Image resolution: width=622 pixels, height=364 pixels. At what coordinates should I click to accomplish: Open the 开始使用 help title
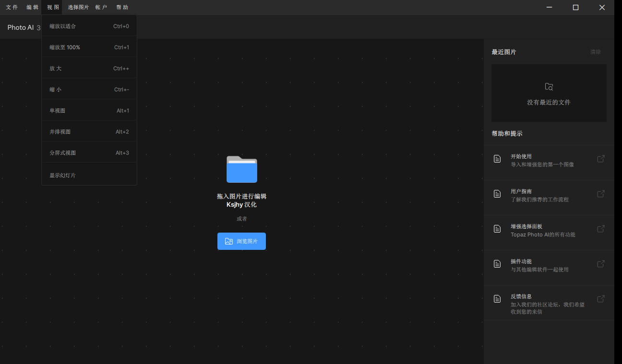(521, 156)
